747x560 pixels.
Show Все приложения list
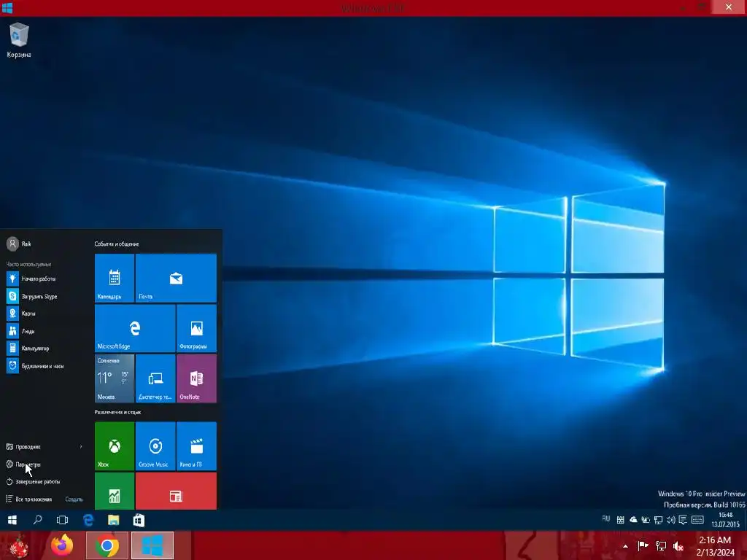29,499
